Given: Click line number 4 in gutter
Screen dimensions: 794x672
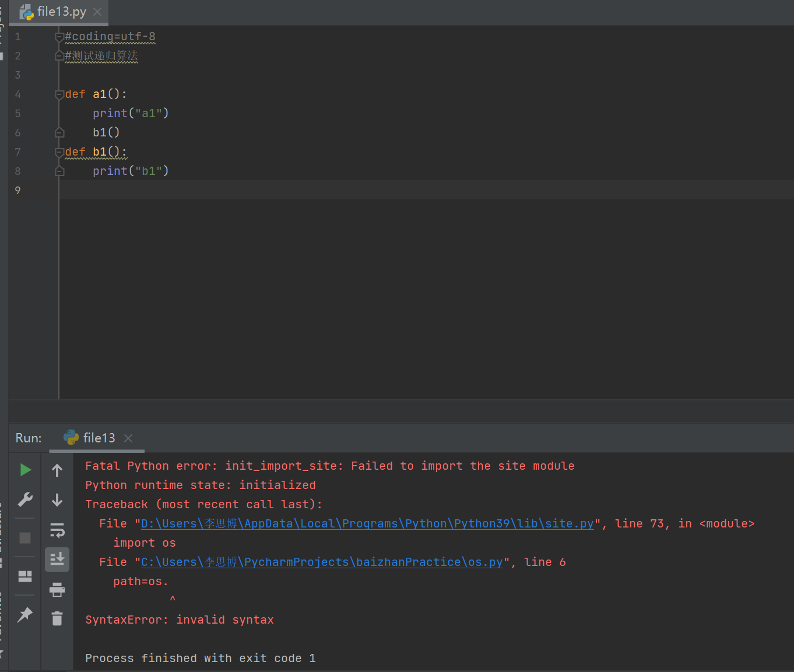Looking at the screenshot, I should pos(17,94).
